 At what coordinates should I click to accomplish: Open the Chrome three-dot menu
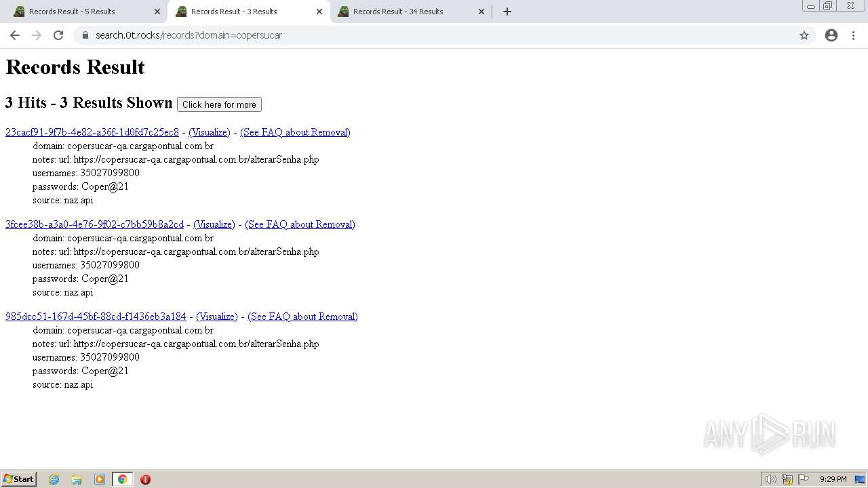tap(854, 35)
